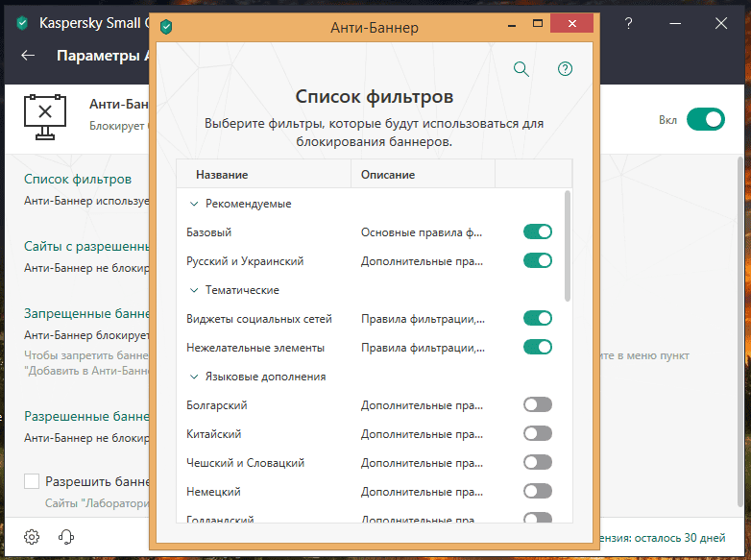
Task: Open Kaspersky settings gear icon
Action: (32, 537)
